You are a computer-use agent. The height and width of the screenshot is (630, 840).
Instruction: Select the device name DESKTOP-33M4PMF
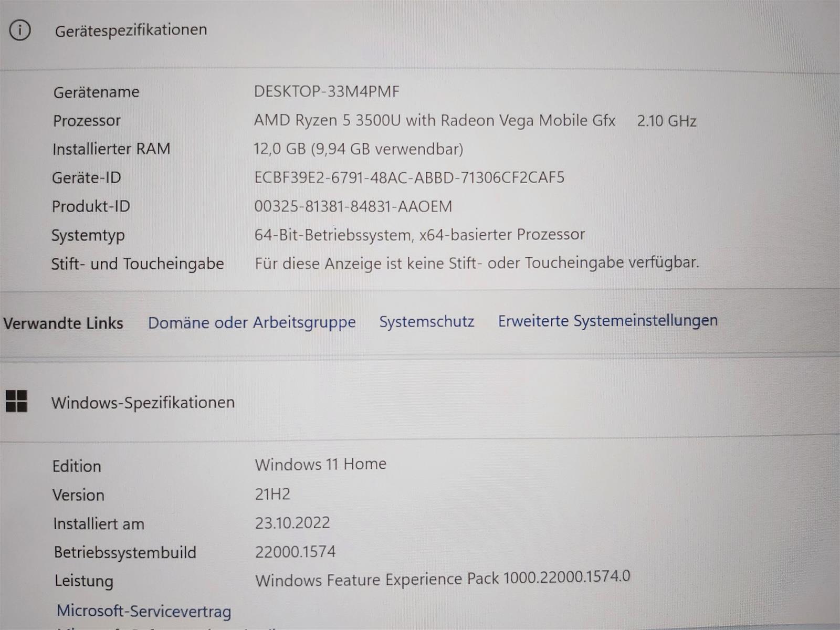coord(327,91)
